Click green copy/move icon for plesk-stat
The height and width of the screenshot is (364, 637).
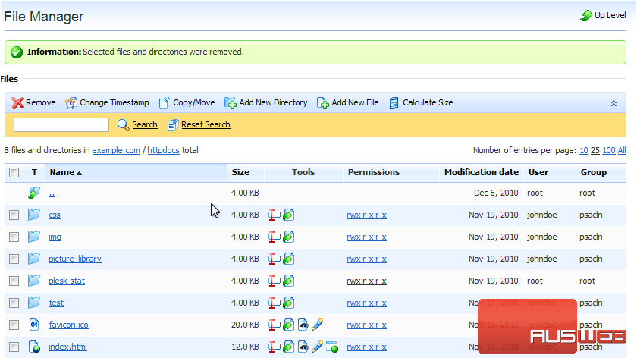pos(288,281)
